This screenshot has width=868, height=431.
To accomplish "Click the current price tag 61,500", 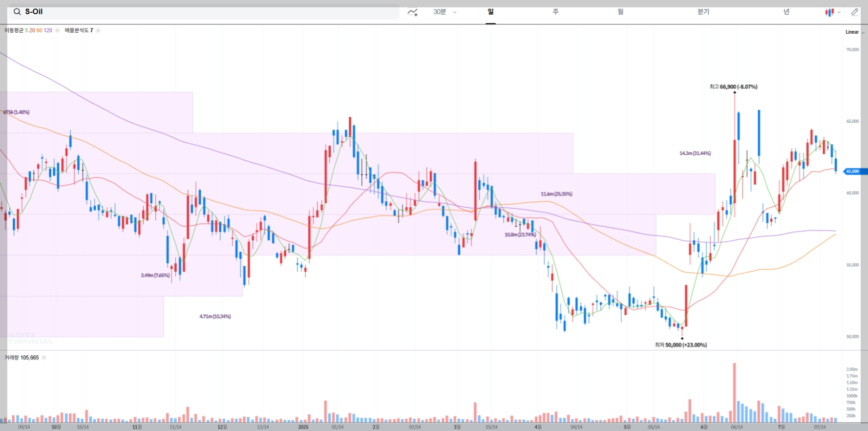I will (855, 172).
